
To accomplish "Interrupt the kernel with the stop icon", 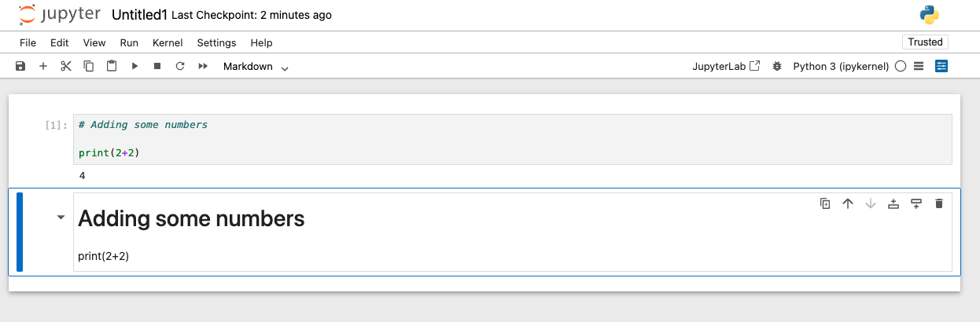I will coord(157,67).
